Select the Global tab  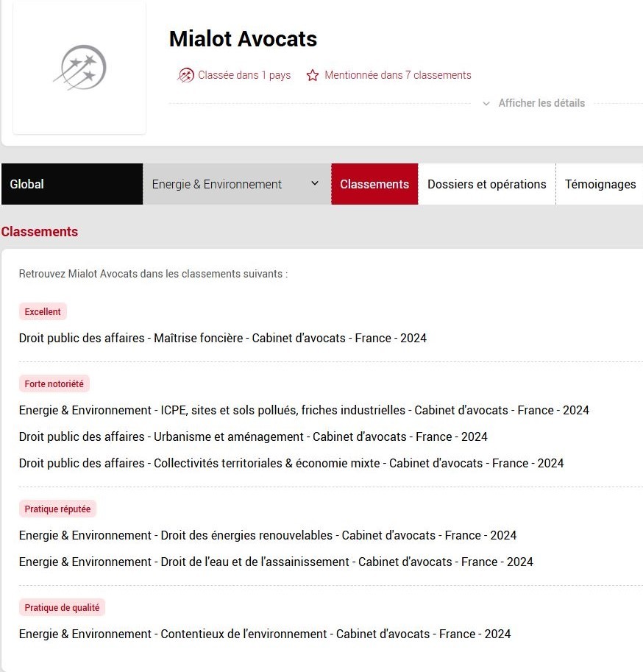point(71,184)
